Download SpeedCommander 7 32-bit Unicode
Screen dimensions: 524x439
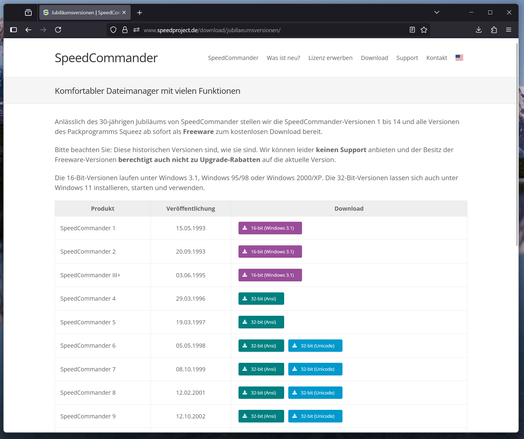tap(315, 369)
